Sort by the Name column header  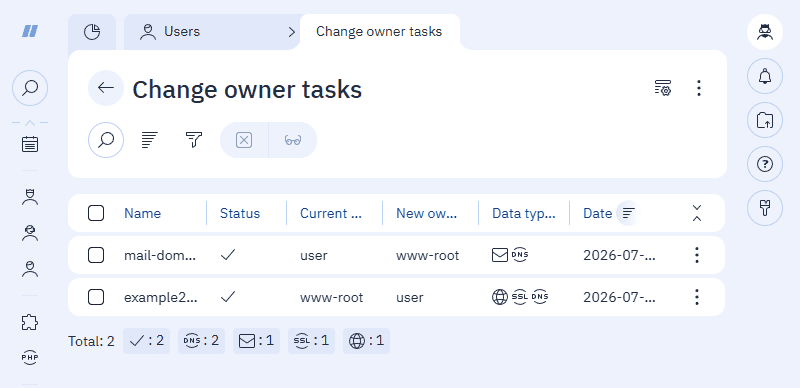click(x=142, y=213)
